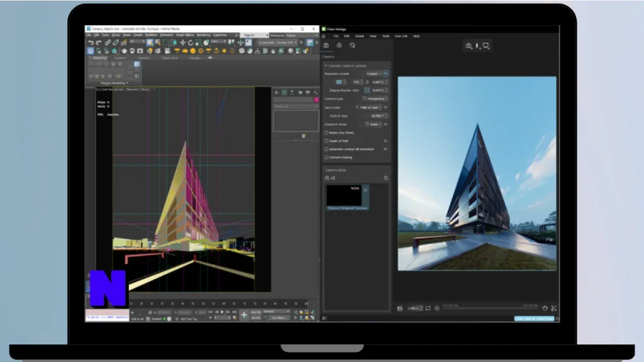Screen dimensions: 644x362
Task: Click the Vantage animation clapboard icon
Action: pos(400,308)
